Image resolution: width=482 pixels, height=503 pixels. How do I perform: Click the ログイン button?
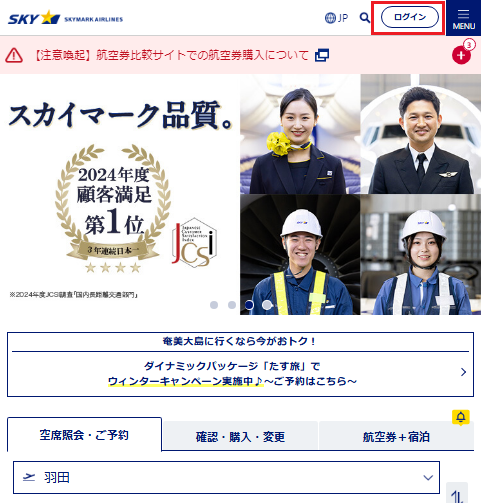click(410, 17)
